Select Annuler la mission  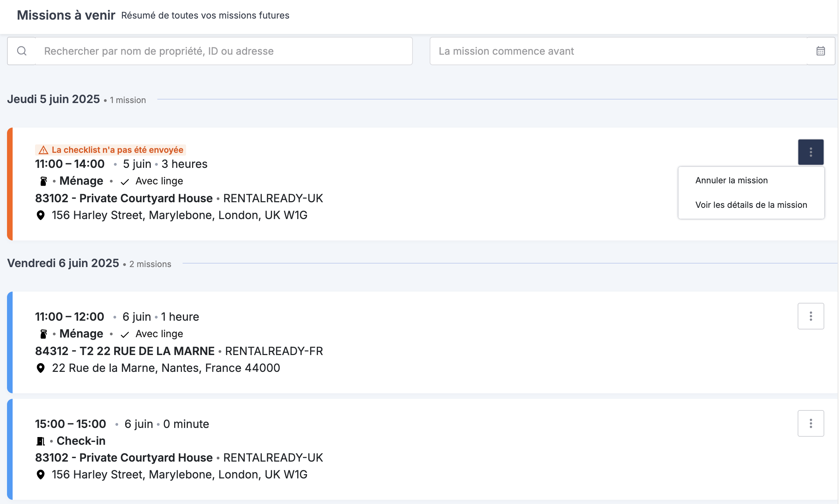[x=731, y=181]
